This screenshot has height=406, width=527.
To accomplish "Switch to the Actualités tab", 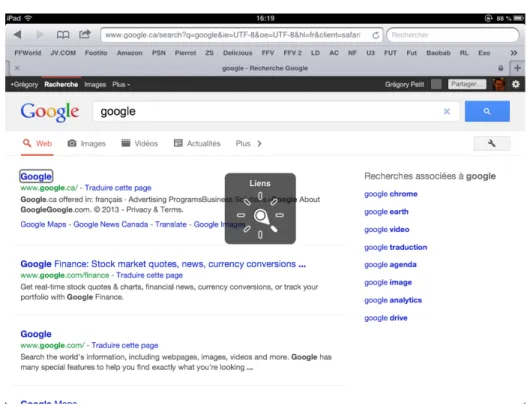I will (x=197, y=144).
